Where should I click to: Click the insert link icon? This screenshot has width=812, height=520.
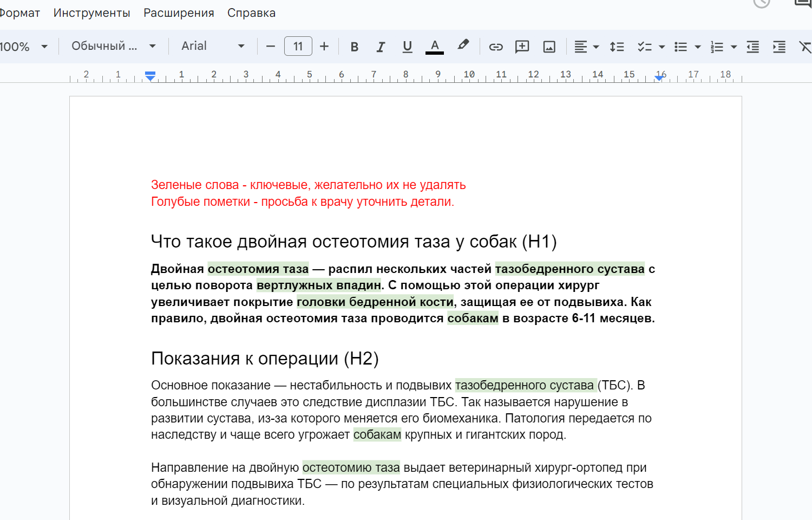click(x=496, y=47)
